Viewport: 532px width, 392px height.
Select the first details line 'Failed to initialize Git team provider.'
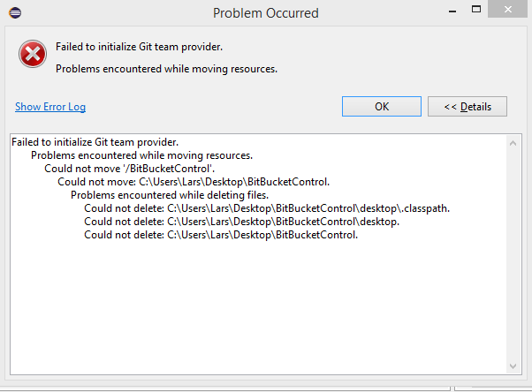coord(95,142)
